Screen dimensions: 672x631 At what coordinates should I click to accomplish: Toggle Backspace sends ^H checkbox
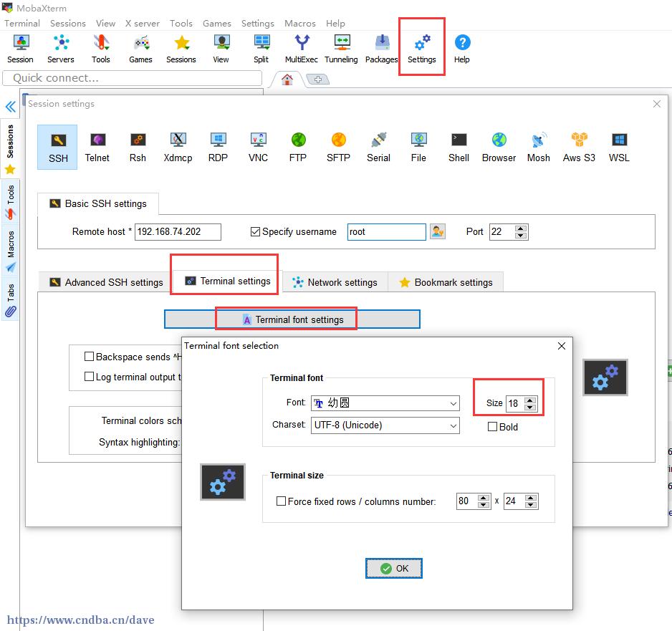pyautogui.click(x=89, y=357)
